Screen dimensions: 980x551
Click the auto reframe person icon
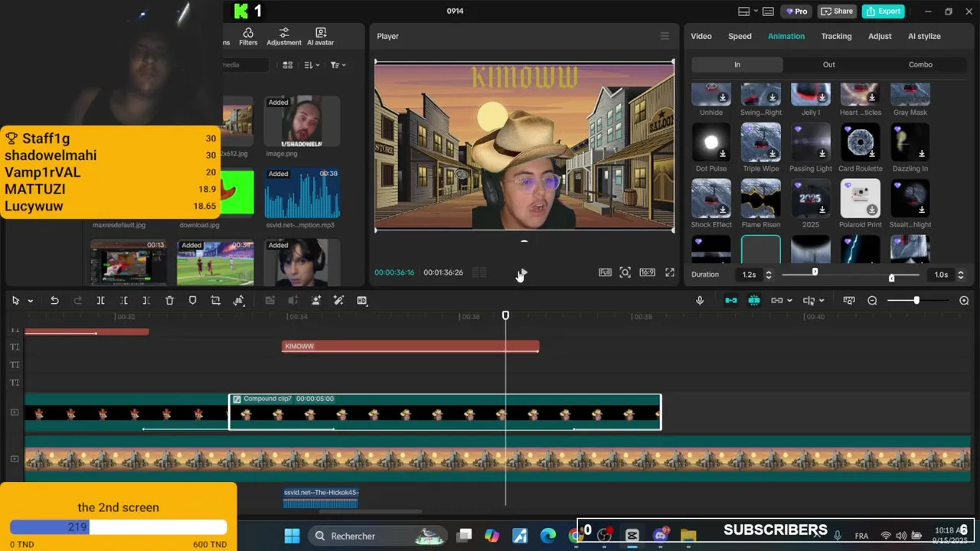point(315,301)
